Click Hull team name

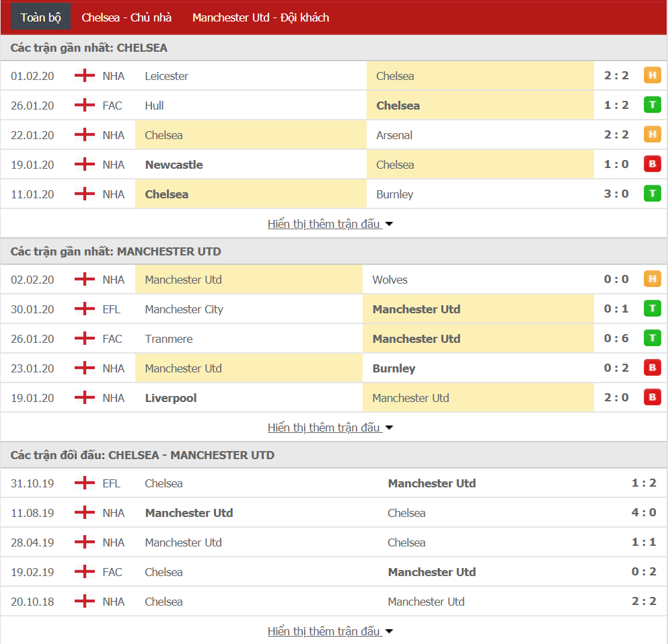154,106
